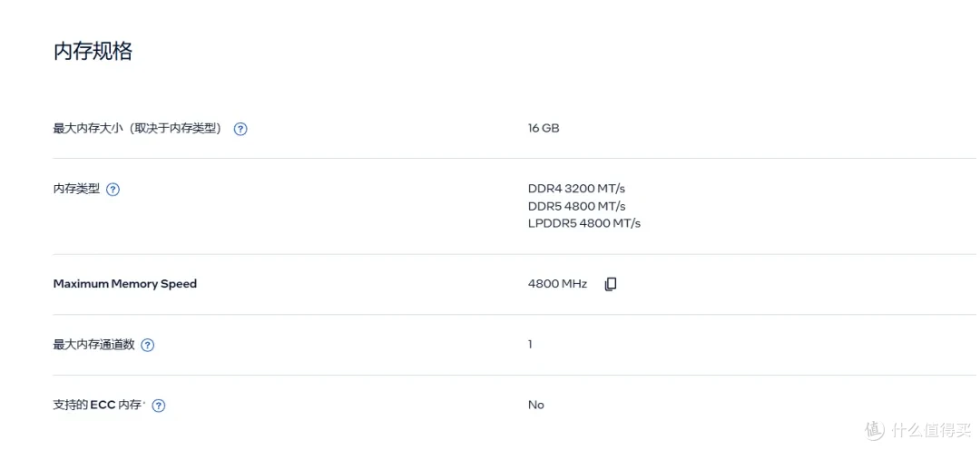
Task: Select DDR5 4800 MT/s entry
Action: tap(577, 206)
